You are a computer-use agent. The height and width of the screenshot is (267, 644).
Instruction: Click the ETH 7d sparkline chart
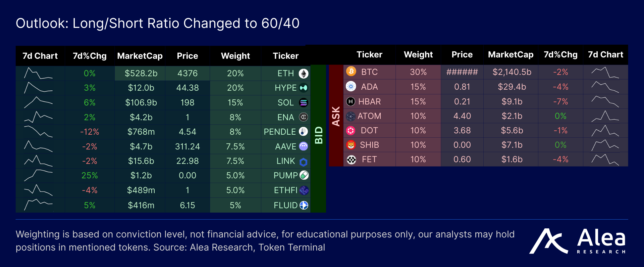(x=38, y=73)
